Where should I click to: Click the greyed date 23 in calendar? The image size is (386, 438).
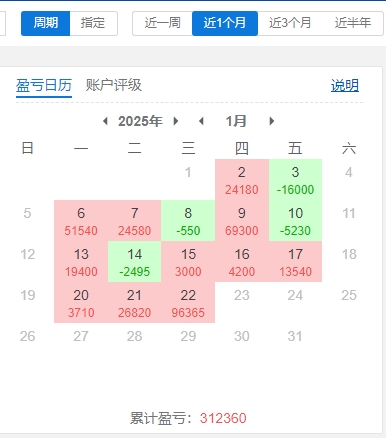(x=242, y=295)
